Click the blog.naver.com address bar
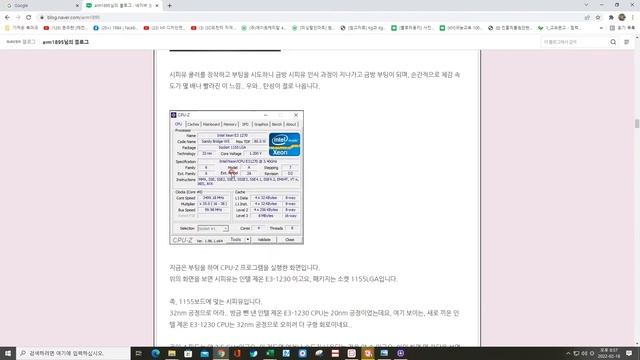Viewport: 640px width, 360px height. pos(310,18)
